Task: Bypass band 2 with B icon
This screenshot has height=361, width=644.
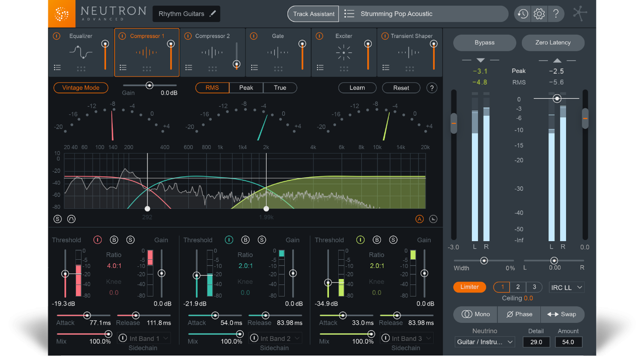Action: click(246, 240)
